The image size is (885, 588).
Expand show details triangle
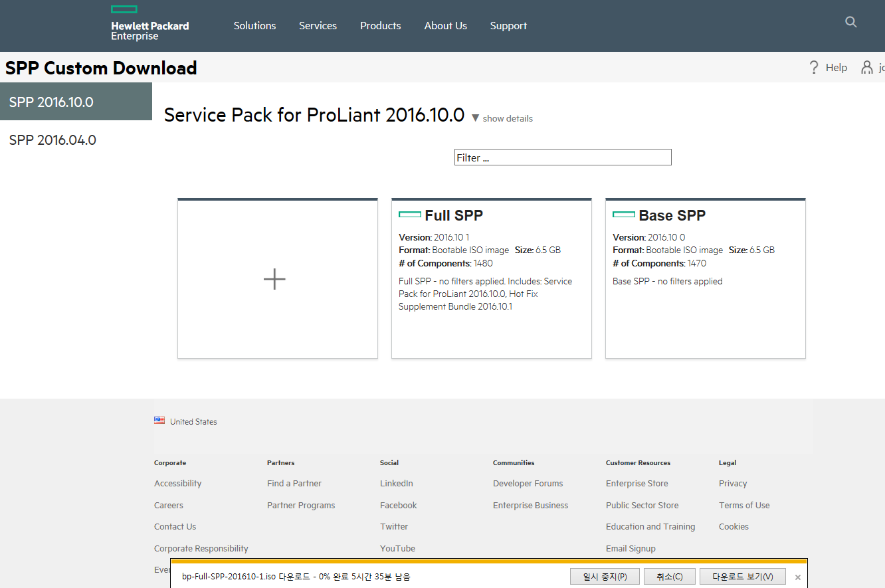click(x=475, y=118)
